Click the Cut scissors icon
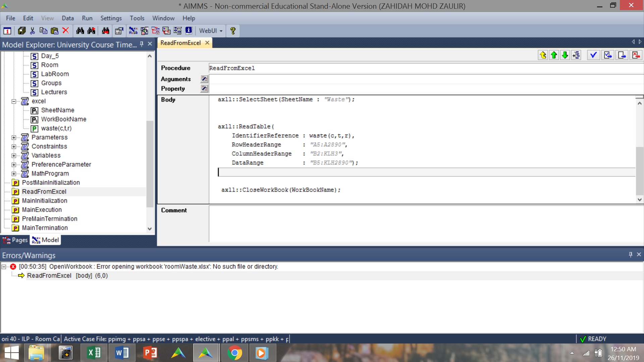644x362 pixels. 33,31
